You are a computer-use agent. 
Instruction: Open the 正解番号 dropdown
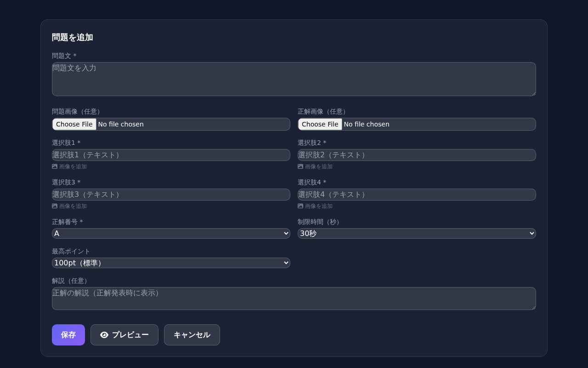pyautogui.click(x=171, y=234)
